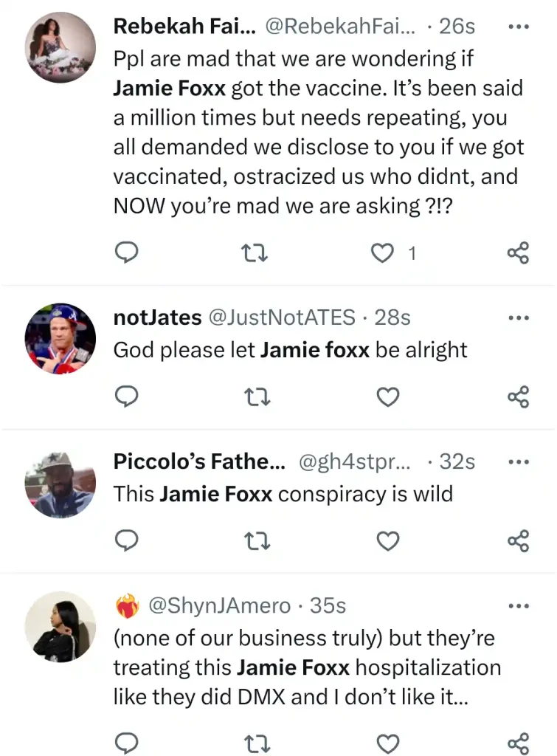This screenshot has width=557, height=756.
Task: Open @ShynJAmero profile handle
Action: (219, 606)
